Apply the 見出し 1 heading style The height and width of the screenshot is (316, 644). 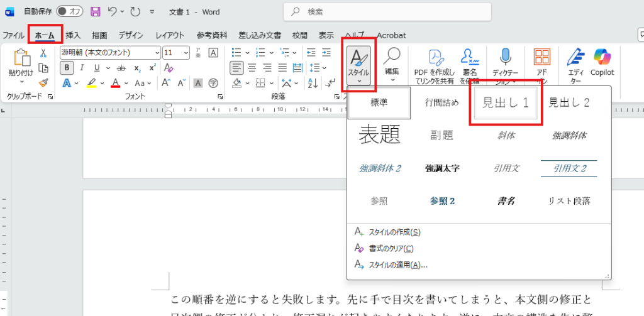tap(505, 103)
